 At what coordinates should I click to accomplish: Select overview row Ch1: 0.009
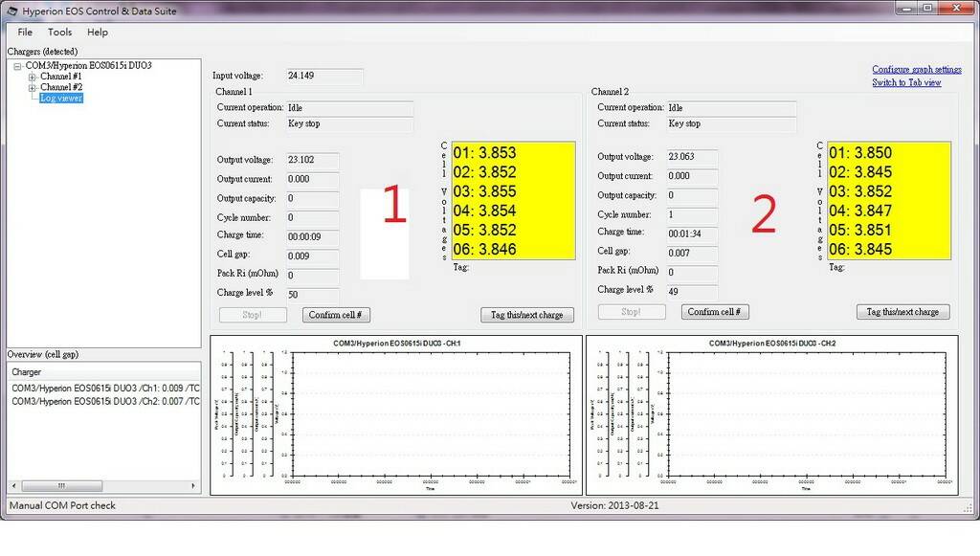[105, 388]
